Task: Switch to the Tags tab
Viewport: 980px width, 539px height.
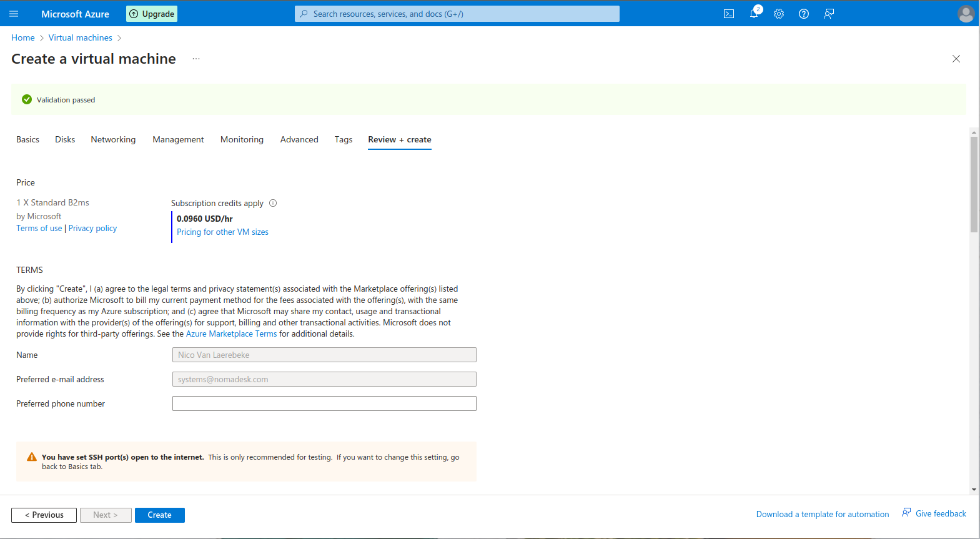Action: pos(344,139)
